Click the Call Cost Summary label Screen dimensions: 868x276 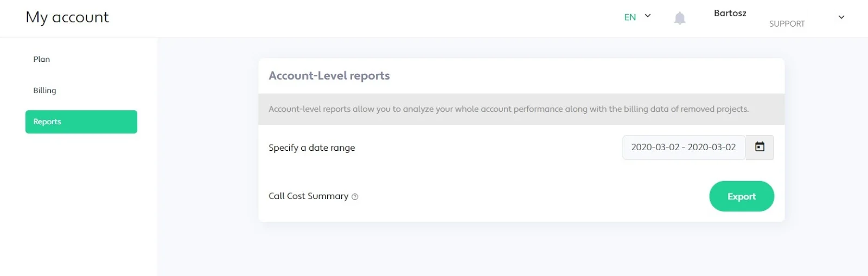[308, 196]
